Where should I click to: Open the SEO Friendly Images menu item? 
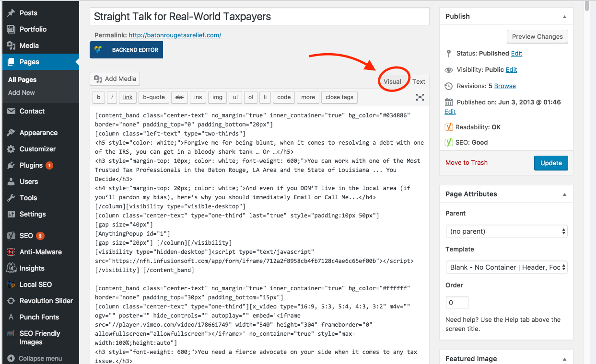pos(40,338)
